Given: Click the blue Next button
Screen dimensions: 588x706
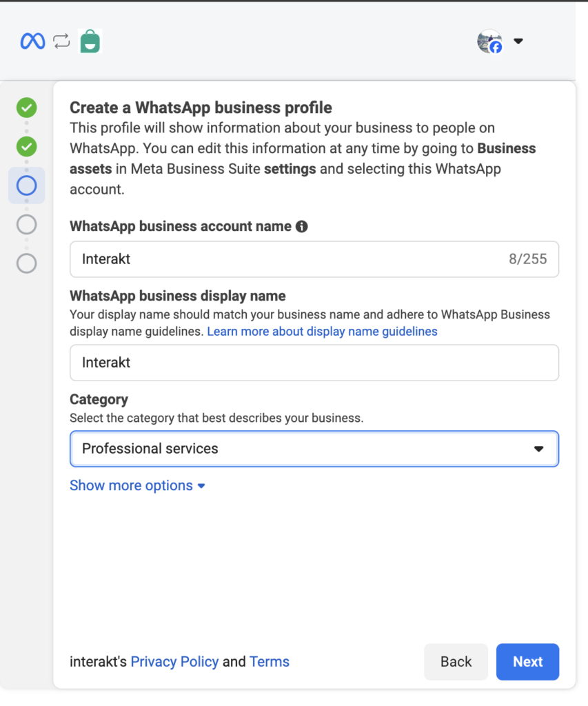Looking at the screenshot, I should tap(527, 661).
